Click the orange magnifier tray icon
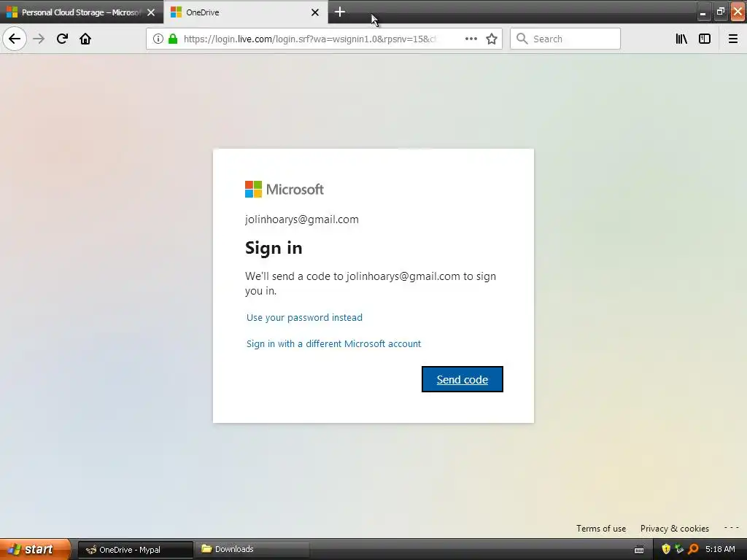The image size is (747, 560). [693, 549]
